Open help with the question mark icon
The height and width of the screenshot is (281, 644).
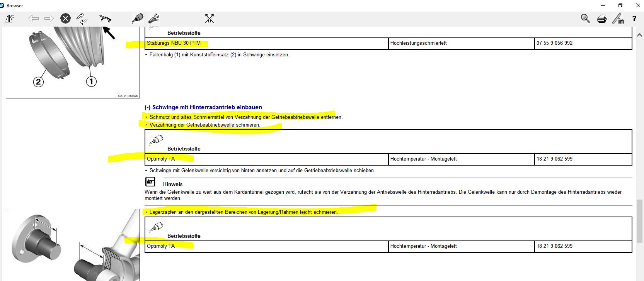[x=634, y=19]
